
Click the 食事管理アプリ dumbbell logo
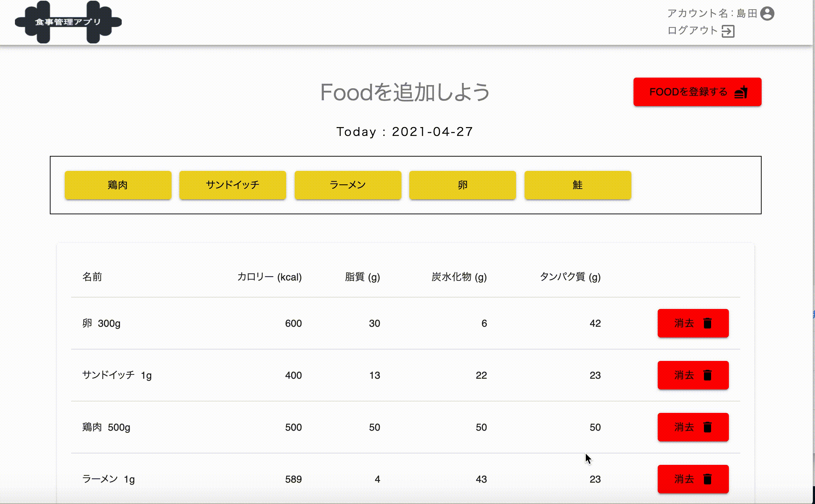68,22
